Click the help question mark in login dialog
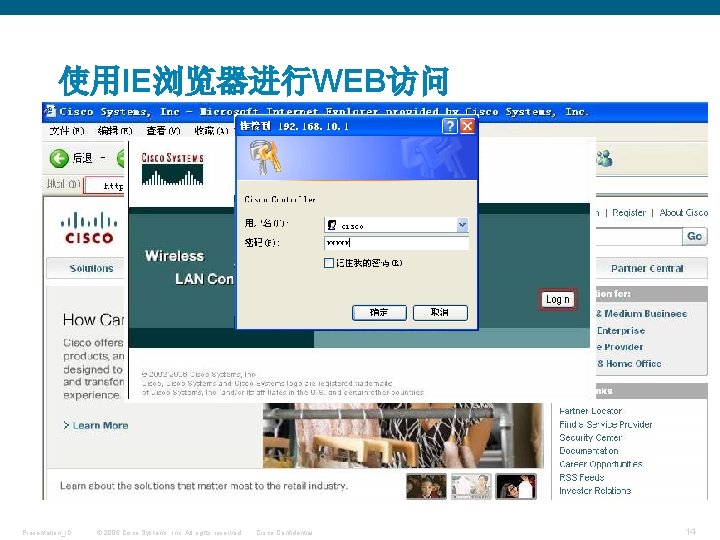The width and height of the screenshot is (720, 540). tap(450, 126)
